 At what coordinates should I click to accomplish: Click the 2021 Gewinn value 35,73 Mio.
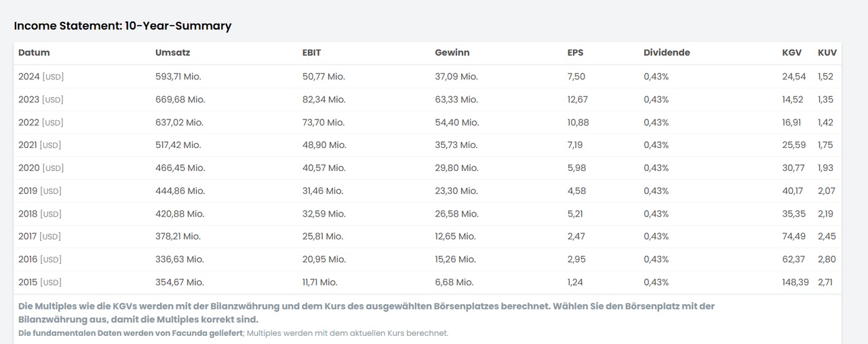pyautogui.click(x=456, y=145)
